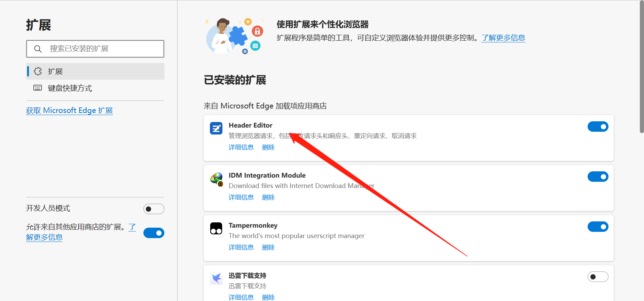Open 详细信息 for IDM Integration Module
The height and width of the screenshot is (301, 644).
pos(241,197)
